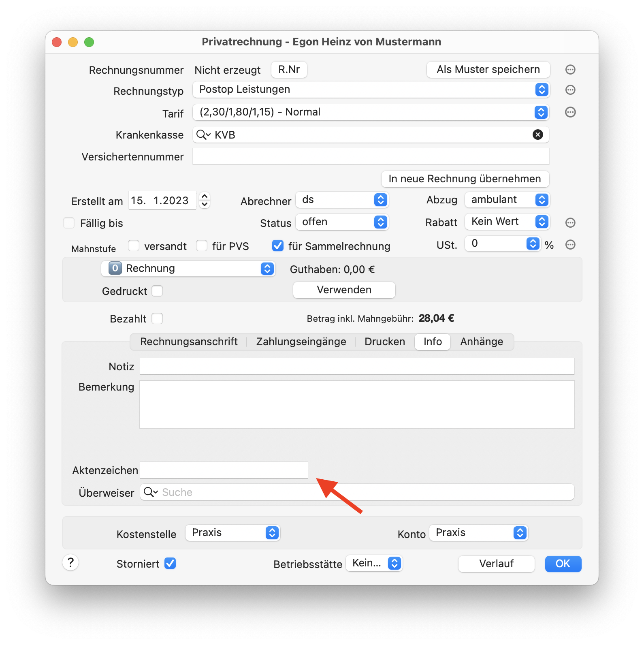
Task: Click the Überweiser search field
Action: (357, 492)
